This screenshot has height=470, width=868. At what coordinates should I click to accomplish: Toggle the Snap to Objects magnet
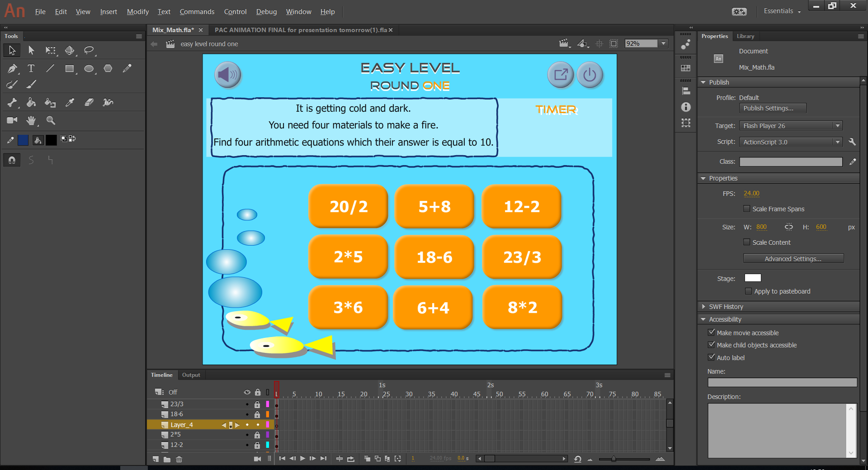coord(12,160)
